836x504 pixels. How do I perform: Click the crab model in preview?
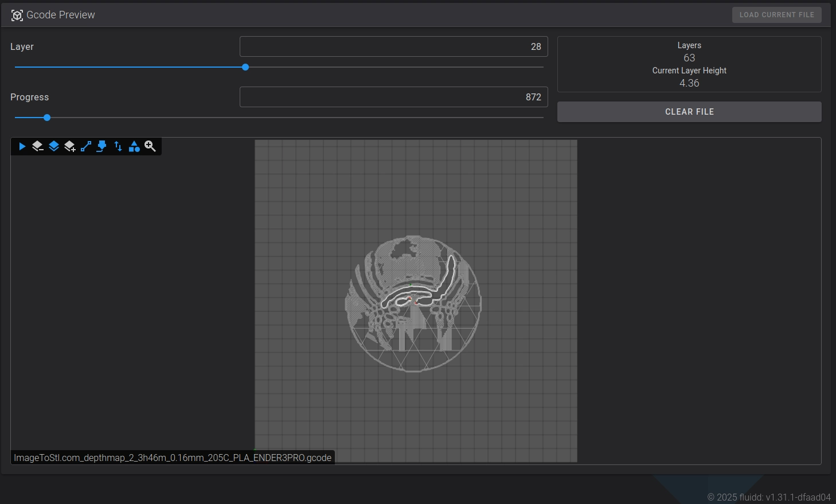coord(413,303)
